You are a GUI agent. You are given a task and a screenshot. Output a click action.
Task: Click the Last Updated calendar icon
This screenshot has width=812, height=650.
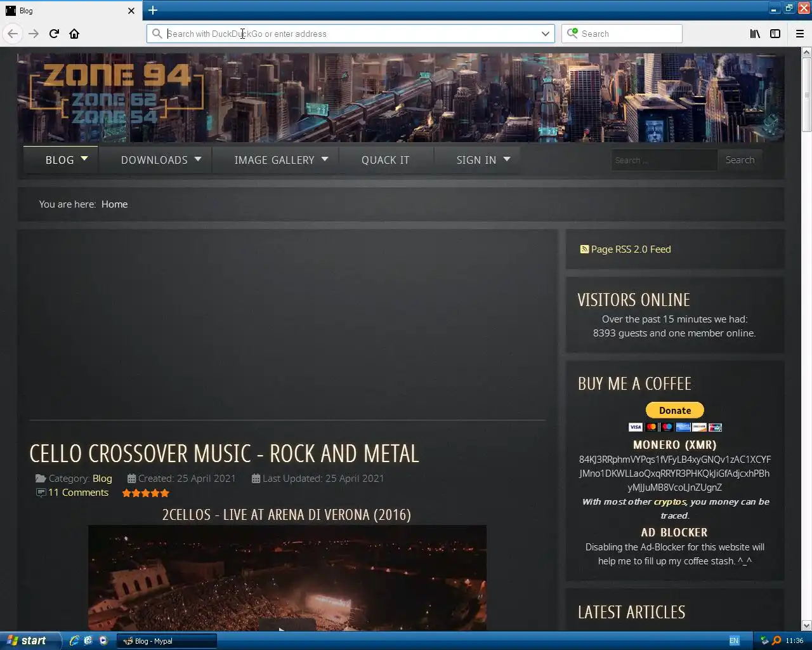(256, 479)
